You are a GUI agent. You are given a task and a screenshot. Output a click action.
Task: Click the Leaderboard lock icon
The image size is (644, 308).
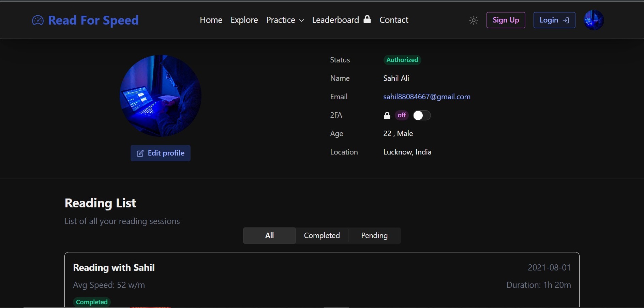(367, 19)
